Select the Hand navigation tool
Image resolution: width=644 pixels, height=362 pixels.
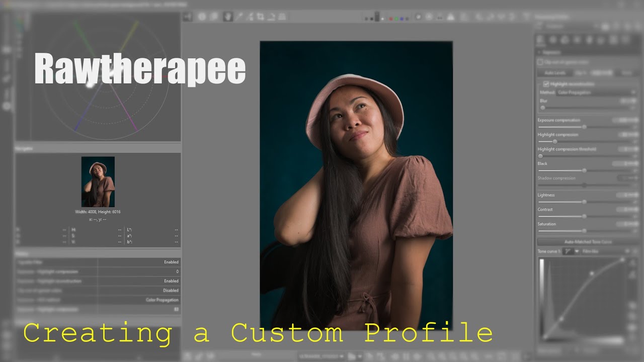point(228,17)
